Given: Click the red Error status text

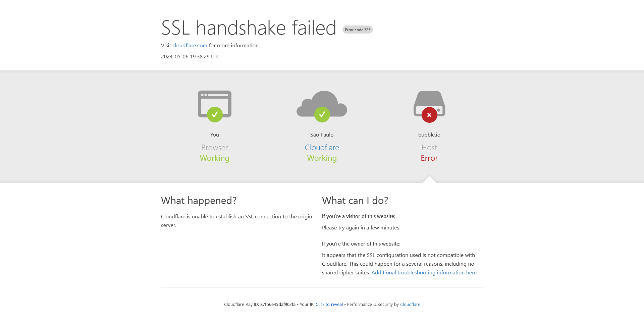Looking at the screenshot, I should pyautogui.click(x=429, y=158).
